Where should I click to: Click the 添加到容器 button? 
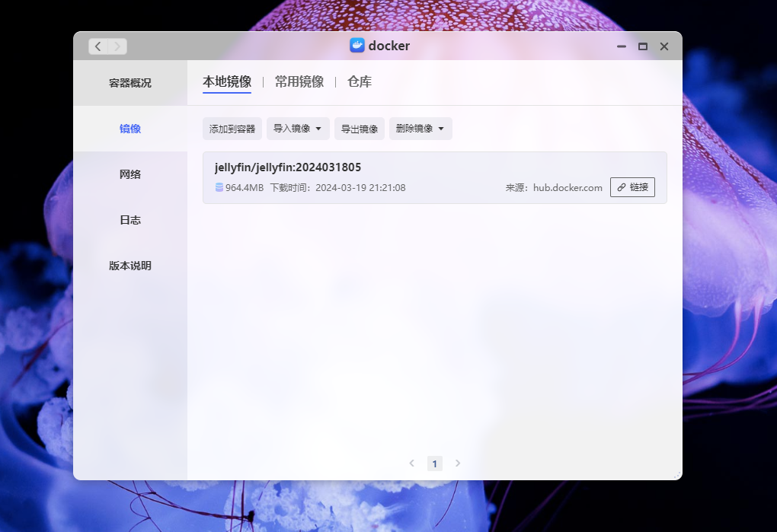click(x=232, y=129)
